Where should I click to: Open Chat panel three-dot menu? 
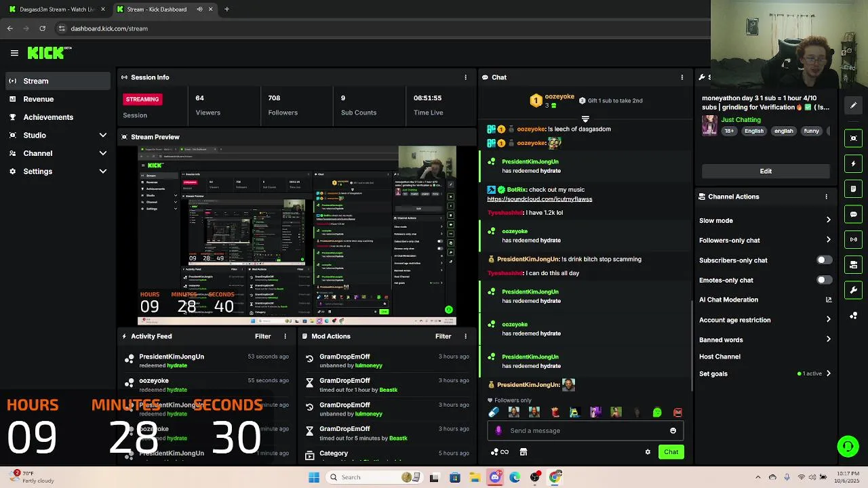point(682,77)
